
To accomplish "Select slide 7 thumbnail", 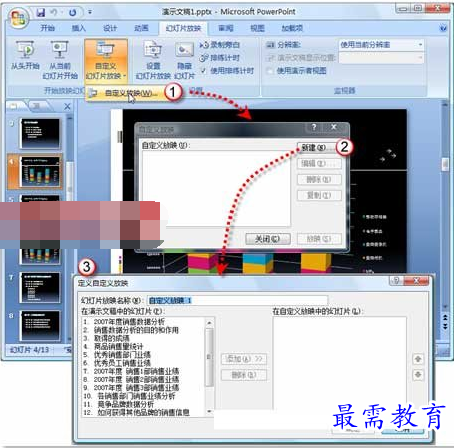I will pos(40,287).
